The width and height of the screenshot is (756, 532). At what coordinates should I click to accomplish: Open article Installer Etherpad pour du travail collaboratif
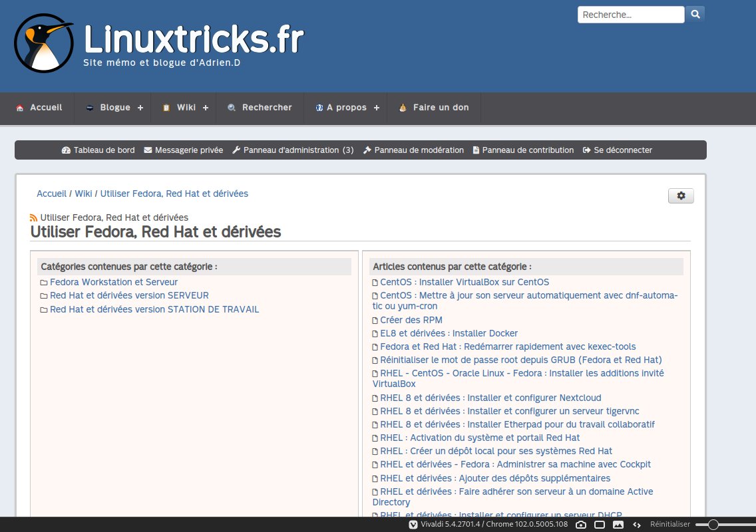coord(517,424)
